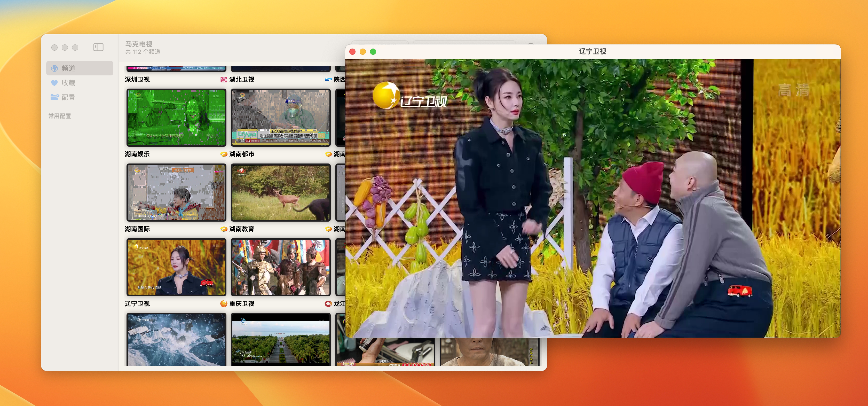Viewport: 868px width, 406px height.
Task: Toggle the sidebar panel icon
Action: click(x=98, y=47)
